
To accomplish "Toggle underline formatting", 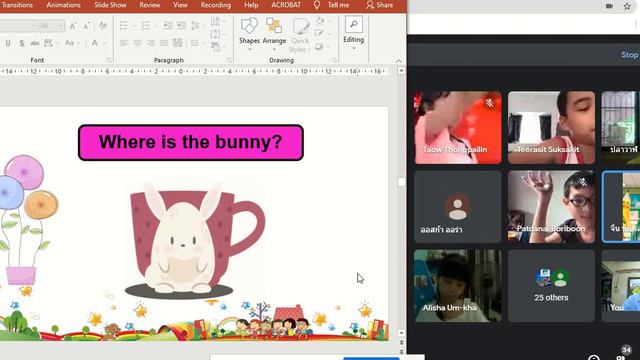I will [8, 43].
